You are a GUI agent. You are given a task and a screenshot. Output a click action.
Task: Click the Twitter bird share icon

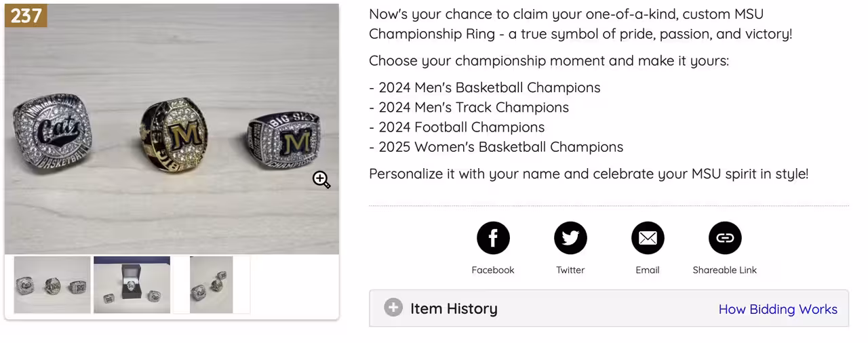[570, 238]
